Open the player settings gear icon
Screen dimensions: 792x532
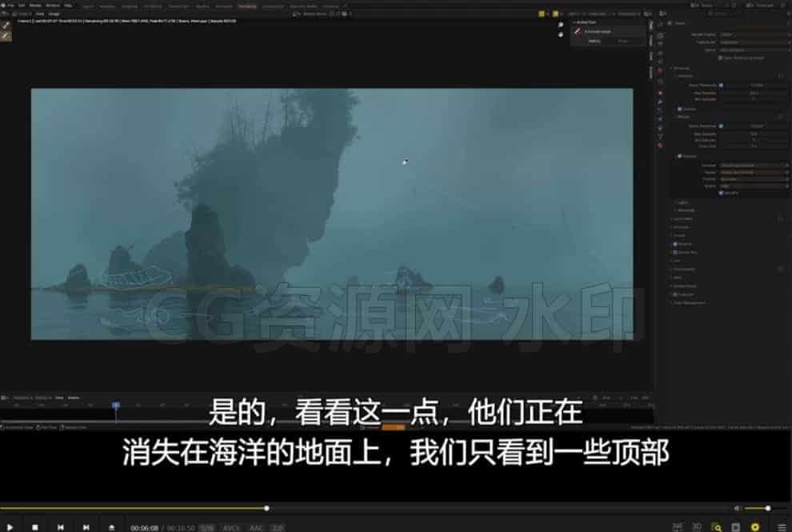(x=754, y=527)
